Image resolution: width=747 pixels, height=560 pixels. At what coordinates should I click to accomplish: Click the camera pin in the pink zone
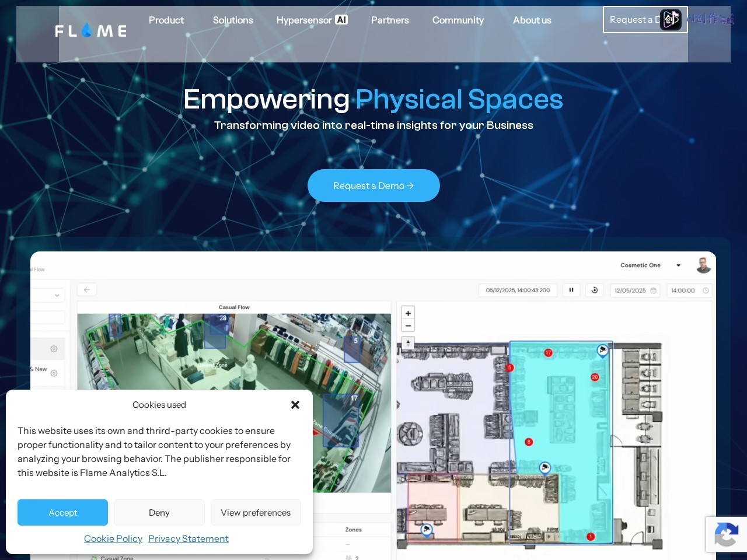pos(427,530)
